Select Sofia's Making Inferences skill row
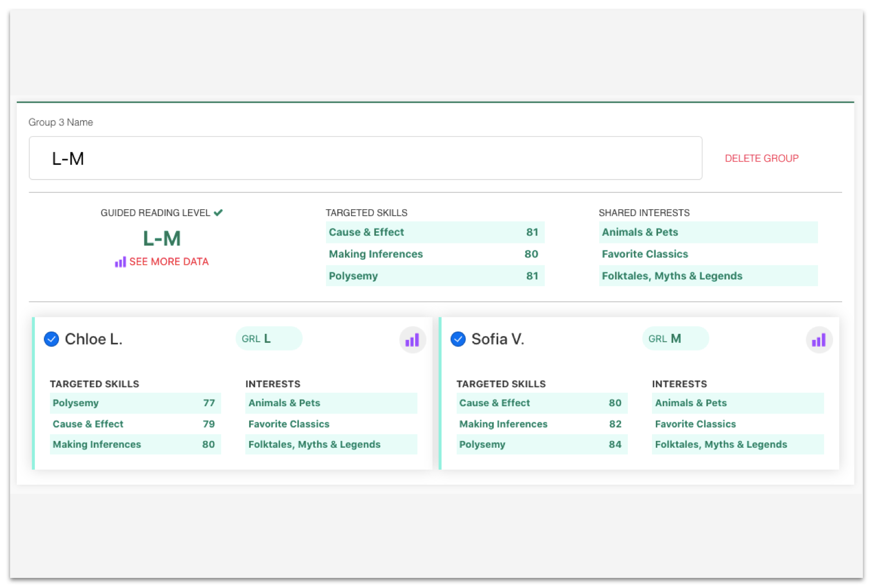 [541, 424]
